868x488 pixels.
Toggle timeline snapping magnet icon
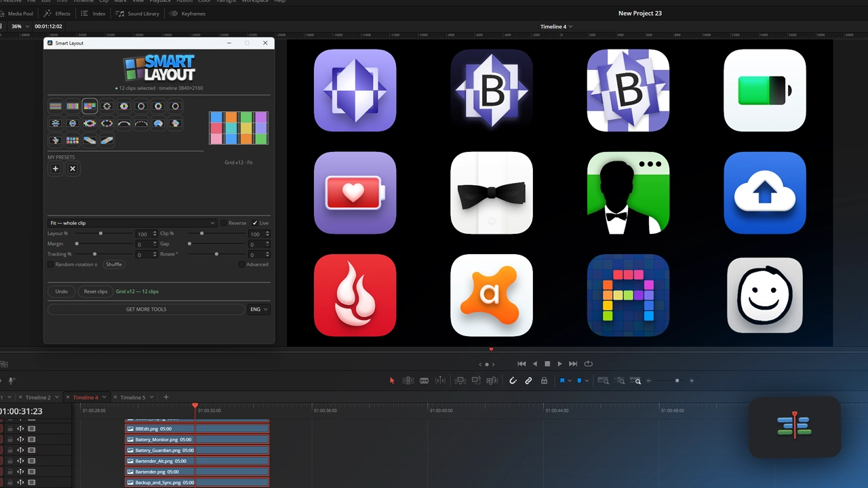pos(513,381)
